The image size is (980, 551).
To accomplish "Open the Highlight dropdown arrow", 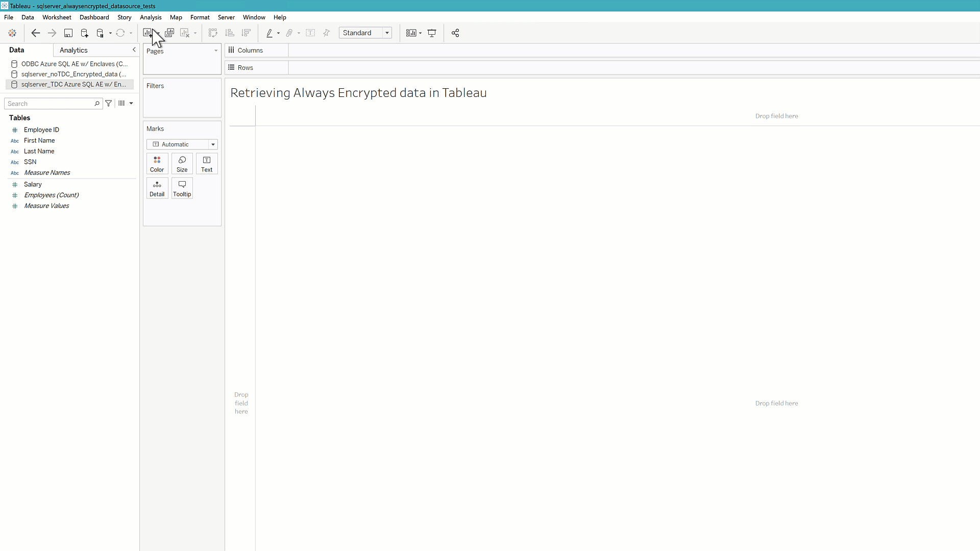I will (278, 33).
